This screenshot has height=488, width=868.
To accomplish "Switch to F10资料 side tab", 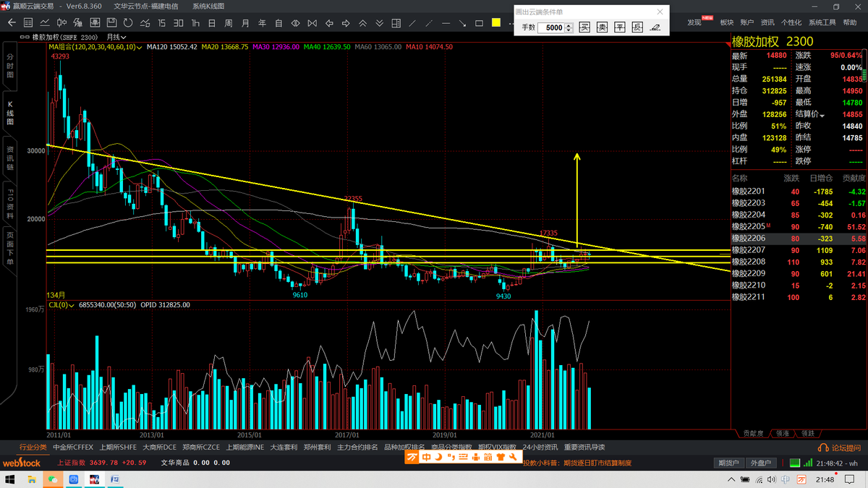I will pyautogui.click(x=9, y=204).
